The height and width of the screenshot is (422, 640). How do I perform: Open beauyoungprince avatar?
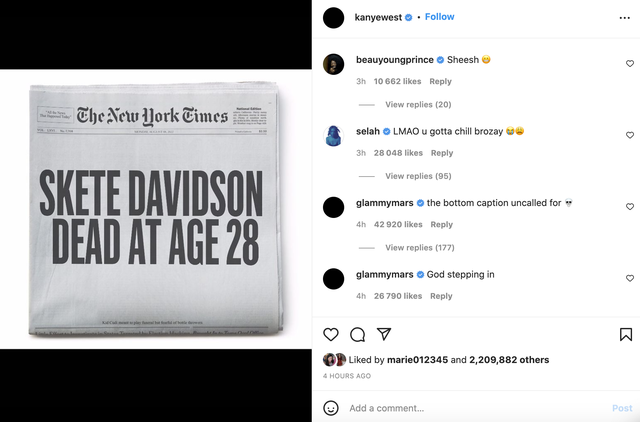point(333,64)
